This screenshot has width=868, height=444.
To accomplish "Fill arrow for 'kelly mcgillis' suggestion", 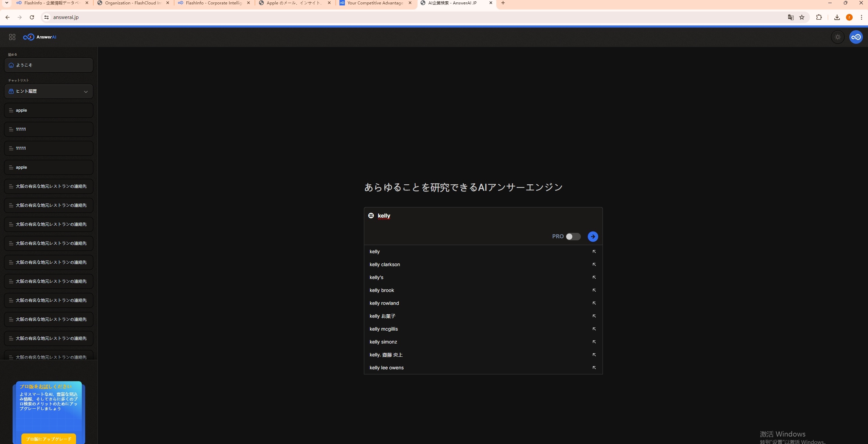I will [594, 329].
